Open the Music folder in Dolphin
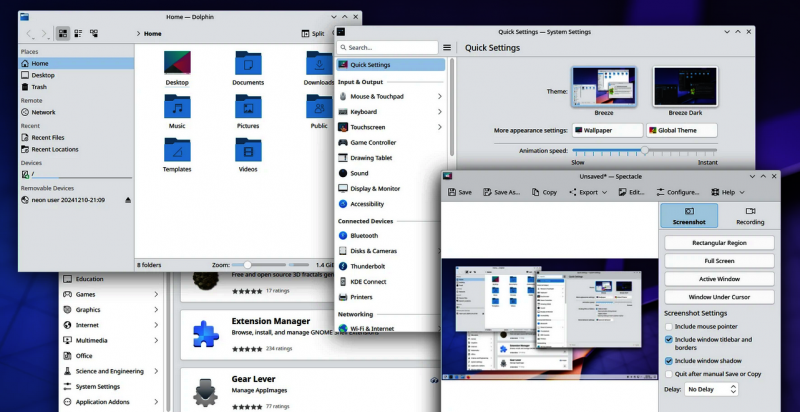800x412 pixels. tap(177, 107)
